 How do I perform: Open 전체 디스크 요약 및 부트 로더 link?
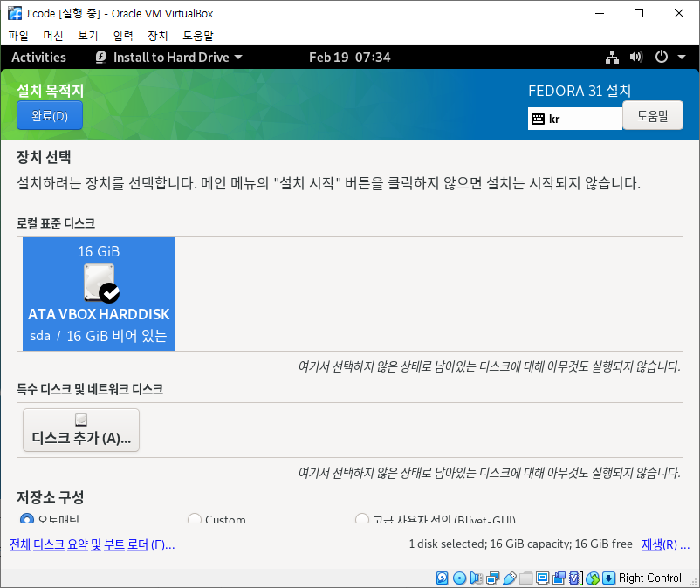[x=93, y=544]
